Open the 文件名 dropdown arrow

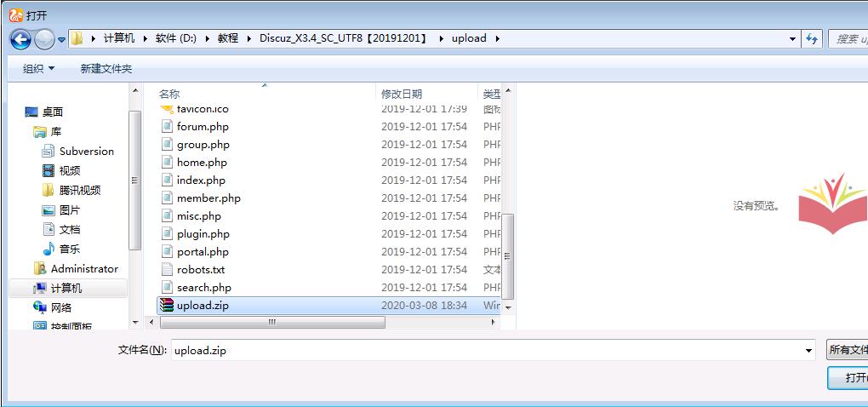coord(808,351)
